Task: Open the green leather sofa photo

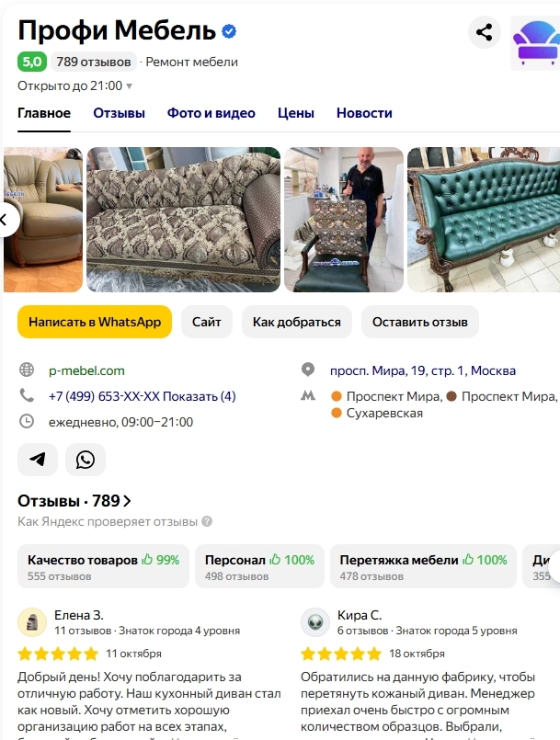Action: click(483, 220)
